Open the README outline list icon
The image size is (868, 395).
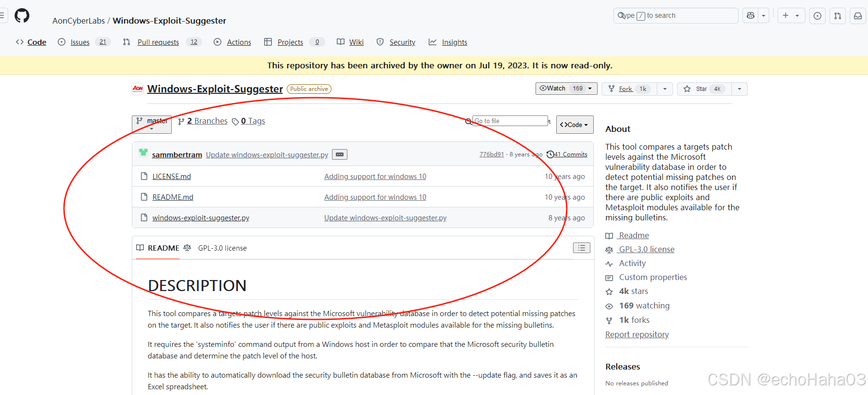[x=582, y=248]
